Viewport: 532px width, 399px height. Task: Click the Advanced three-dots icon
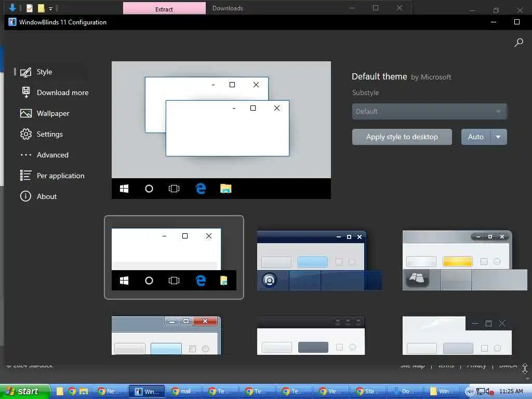pyautogui.click(x=26, y=155)
